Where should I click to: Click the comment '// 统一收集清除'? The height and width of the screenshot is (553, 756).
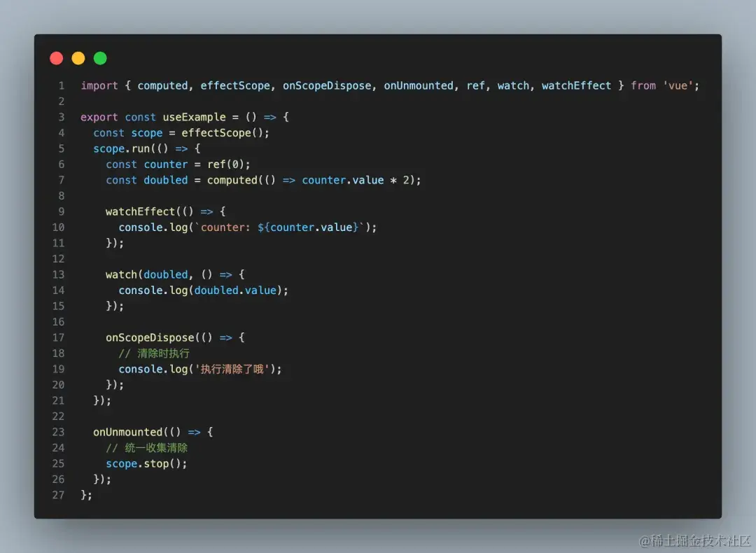[146, 448]
